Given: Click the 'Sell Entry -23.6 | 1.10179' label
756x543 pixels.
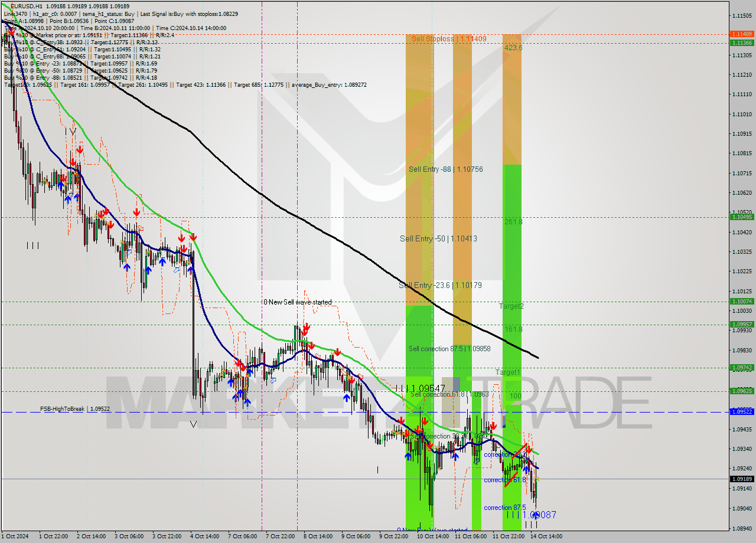Looking at the screenshot, I should 440,285.
